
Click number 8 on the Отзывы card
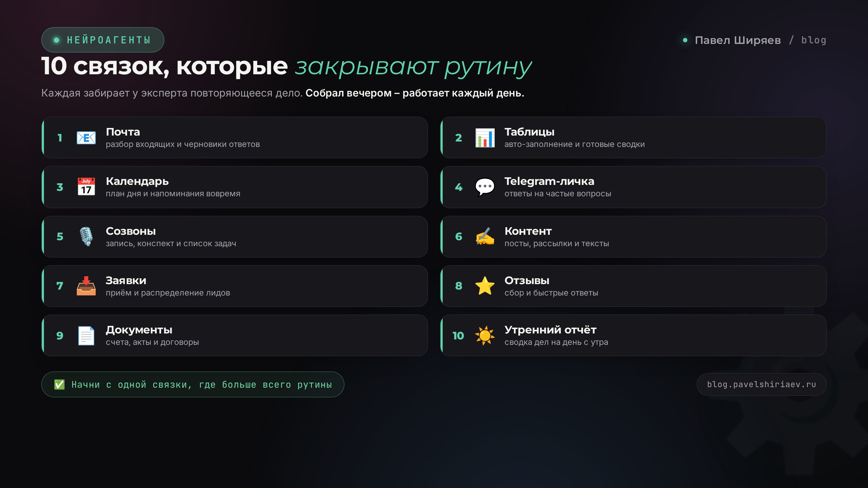(x=458, y=286)
